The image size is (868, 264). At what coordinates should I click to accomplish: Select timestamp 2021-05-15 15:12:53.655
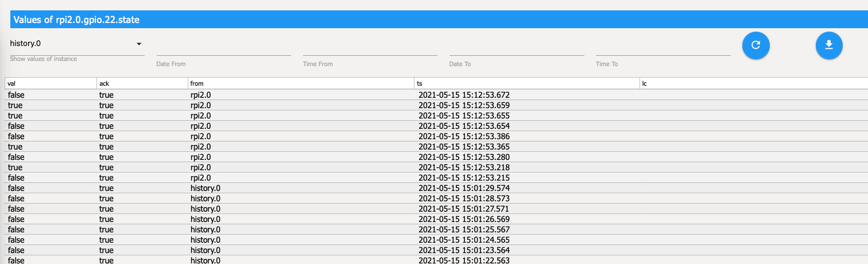(x=464, y=116)
